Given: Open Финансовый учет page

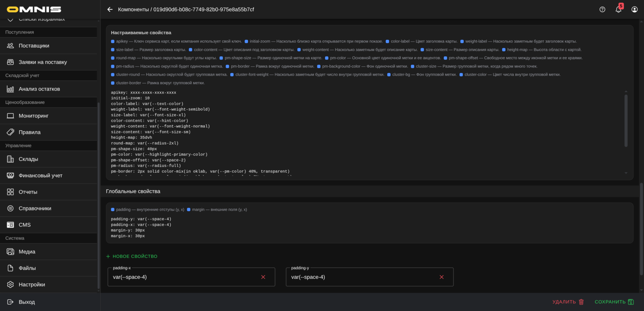Looking at the screenshot, I should [40, 175].
